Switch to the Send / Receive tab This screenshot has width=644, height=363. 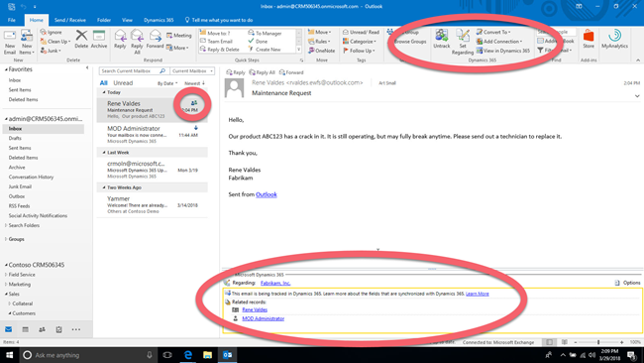pyautogui.click(x=69, y=20)
